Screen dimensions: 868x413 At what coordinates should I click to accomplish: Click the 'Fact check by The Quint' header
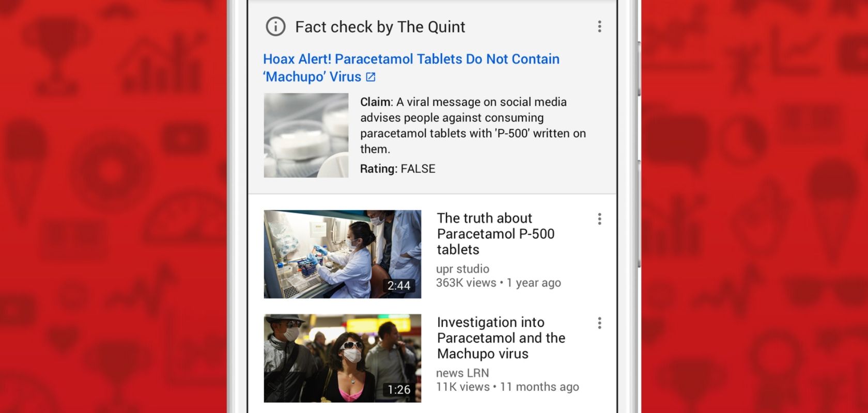click(380, 27)
